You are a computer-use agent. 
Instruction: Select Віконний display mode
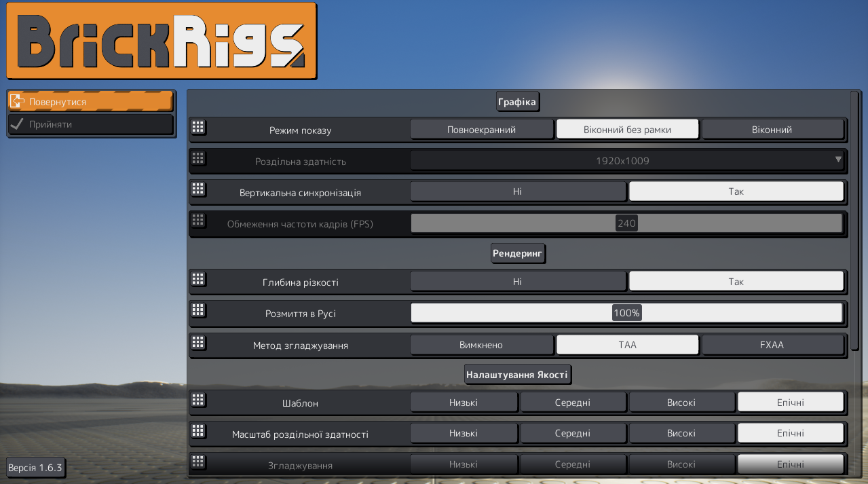tap(772, 130)
